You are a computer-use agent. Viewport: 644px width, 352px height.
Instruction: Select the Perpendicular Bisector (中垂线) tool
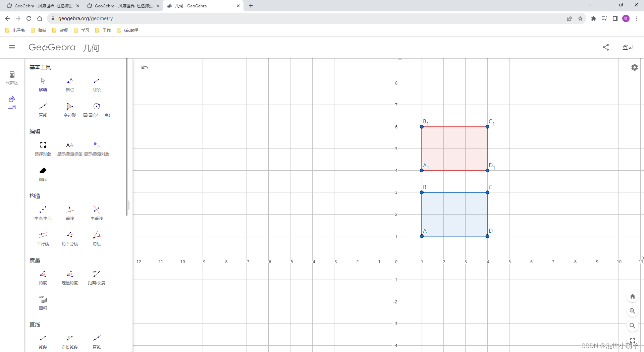97,213
